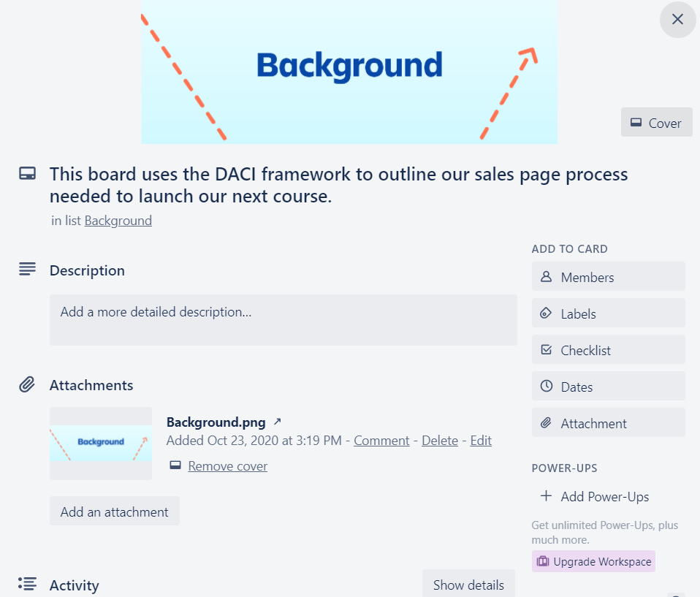Delete the Background.png attachment
Image resolution: width=700 pixels, height=597 pixels.
click(440, 441)
